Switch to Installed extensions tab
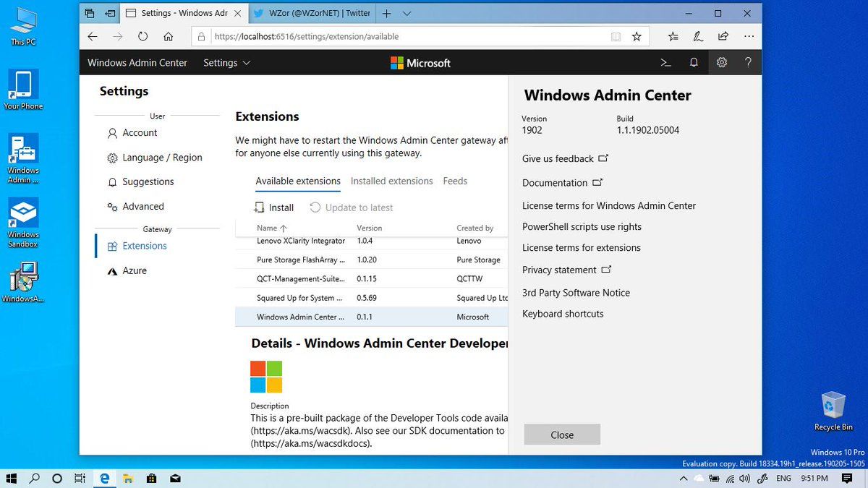The width and height of the screenshot is (868, 488). click(x=392, y=181)
